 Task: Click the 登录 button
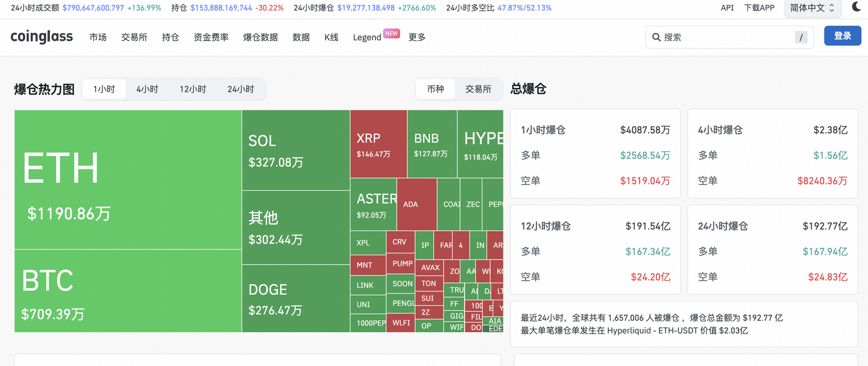[x=842, y=36]
